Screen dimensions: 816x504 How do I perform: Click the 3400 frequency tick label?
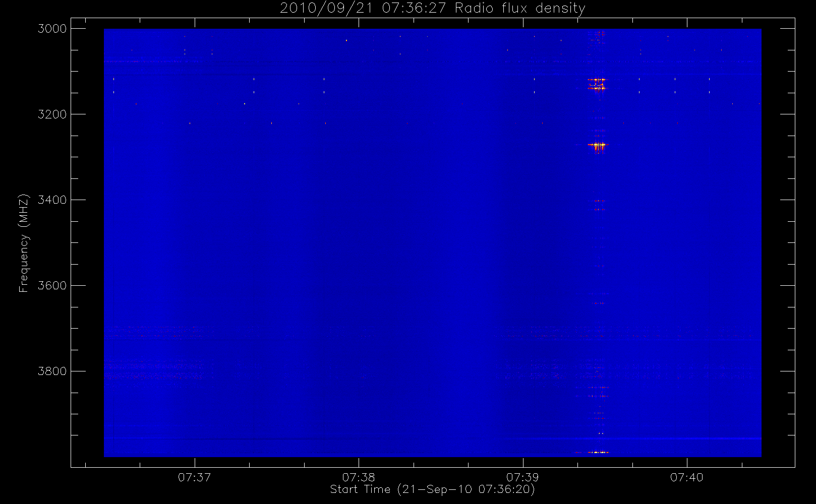coord(52,200)
